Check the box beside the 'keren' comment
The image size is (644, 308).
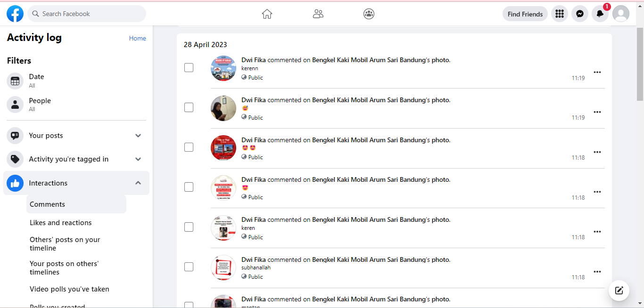pos(189,227)
